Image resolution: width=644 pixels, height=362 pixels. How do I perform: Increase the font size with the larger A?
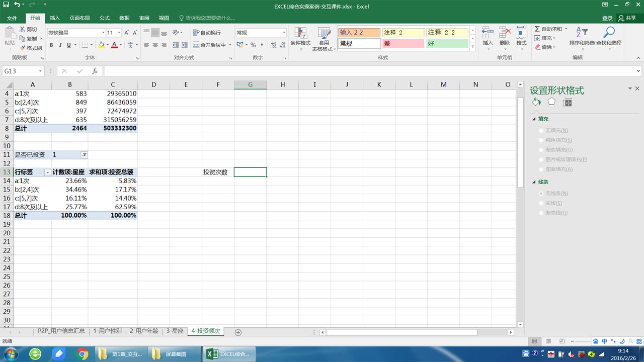tap(126, 33)
